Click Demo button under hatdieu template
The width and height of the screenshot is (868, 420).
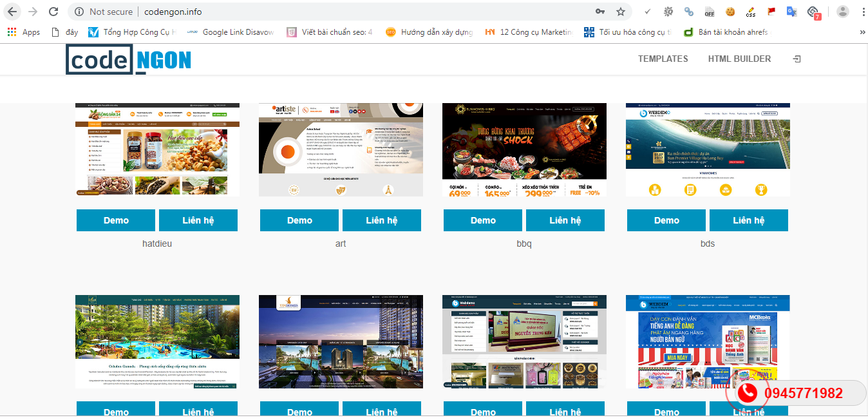click(x=116, y=220)
